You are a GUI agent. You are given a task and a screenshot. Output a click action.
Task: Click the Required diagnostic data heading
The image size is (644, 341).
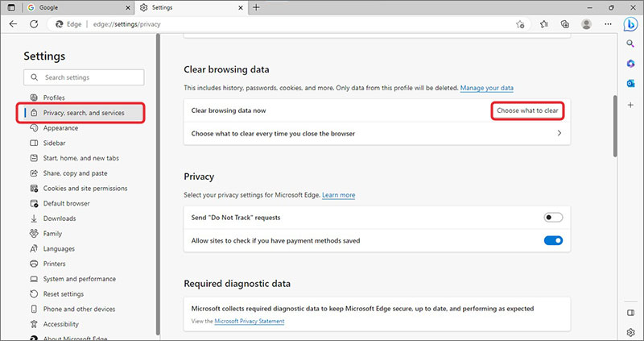pyautogui.click(x=237, y=284)
